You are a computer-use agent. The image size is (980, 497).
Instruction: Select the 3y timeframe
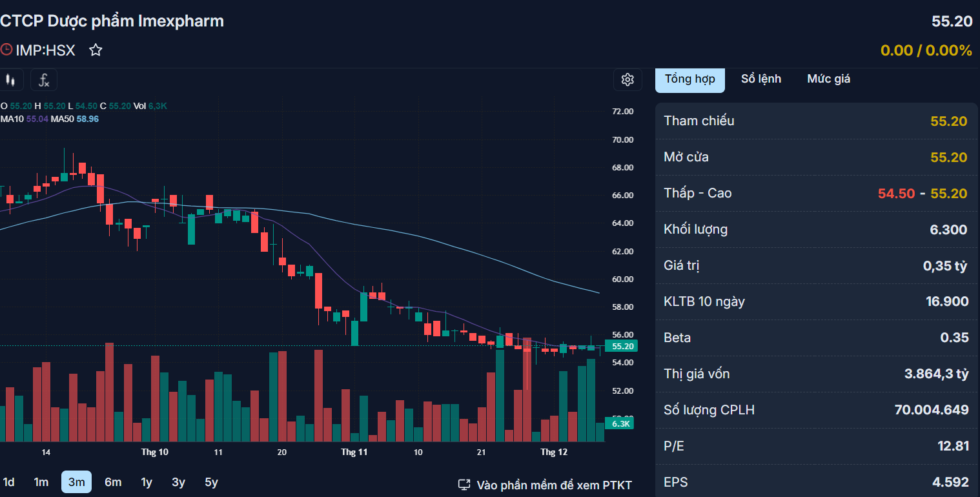pos(179,482)
